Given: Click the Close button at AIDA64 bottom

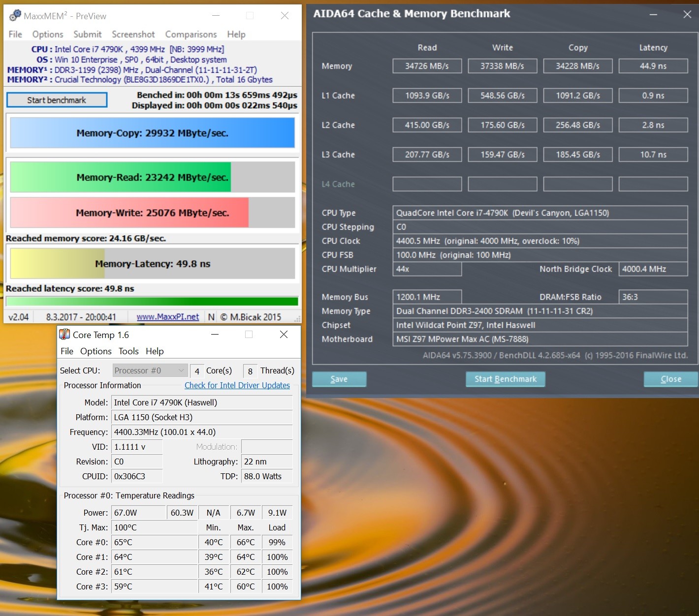Looking at the screenshot, I should pyautogui.click(x=670, y=379).
